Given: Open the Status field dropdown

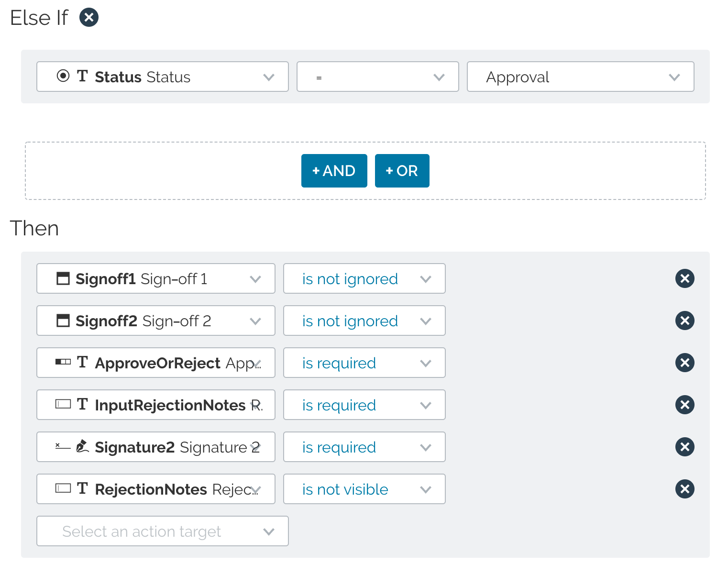Looking at the screenshot, I should coord(163,77).
